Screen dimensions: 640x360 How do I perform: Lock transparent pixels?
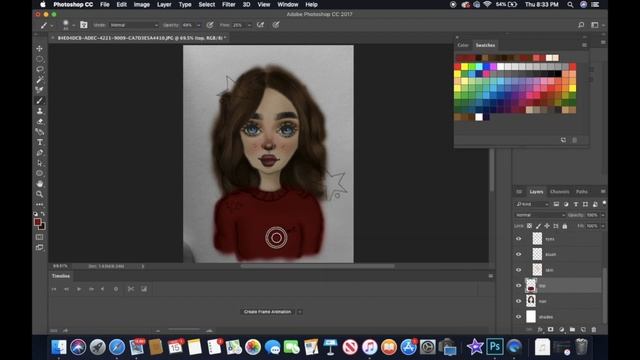tap(529, 226)
